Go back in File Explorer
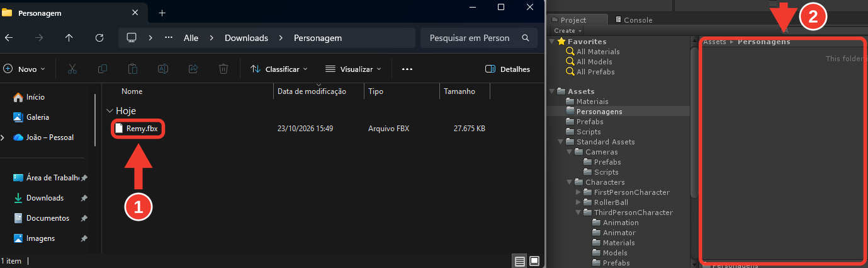Screen dimensions: 868x268 [x=8, y=38]
